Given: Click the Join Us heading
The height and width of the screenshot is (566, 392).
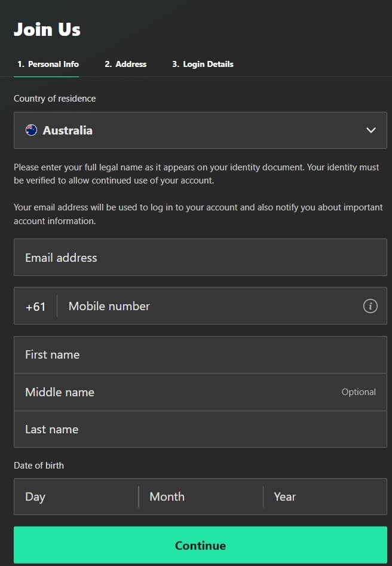Looking at the screenshot, I should tap(47, 29).
